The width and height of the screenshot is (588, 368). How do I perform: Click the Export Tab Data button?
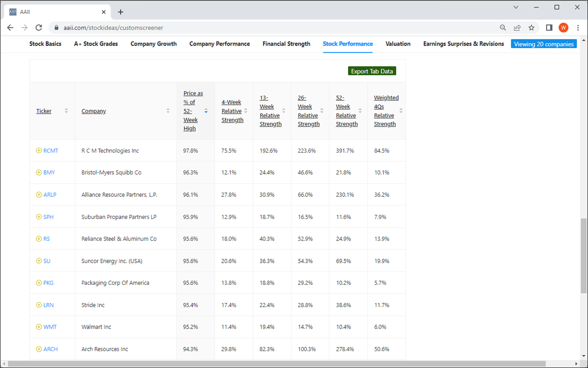372,71
